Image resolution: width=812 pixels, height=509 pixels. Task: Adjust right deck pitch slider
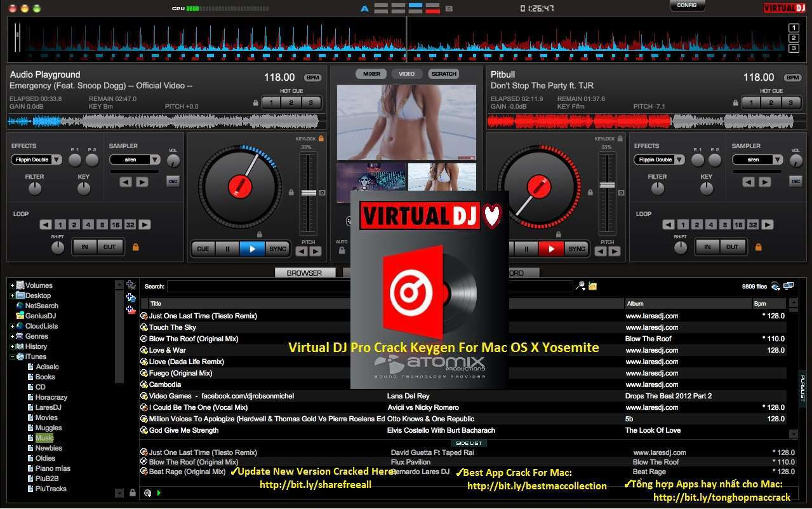point(608,185)
